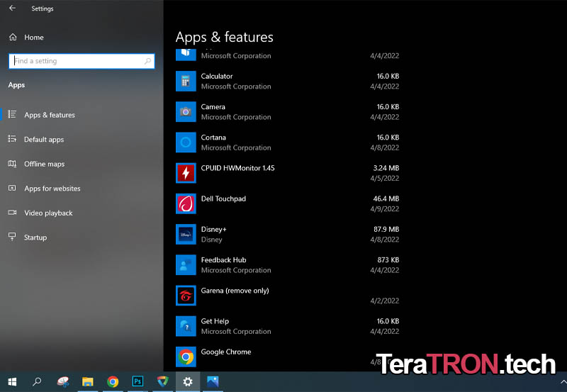Switch to Settings gear in taskbar
Screen dimensions: 567x392
(188, 381)
